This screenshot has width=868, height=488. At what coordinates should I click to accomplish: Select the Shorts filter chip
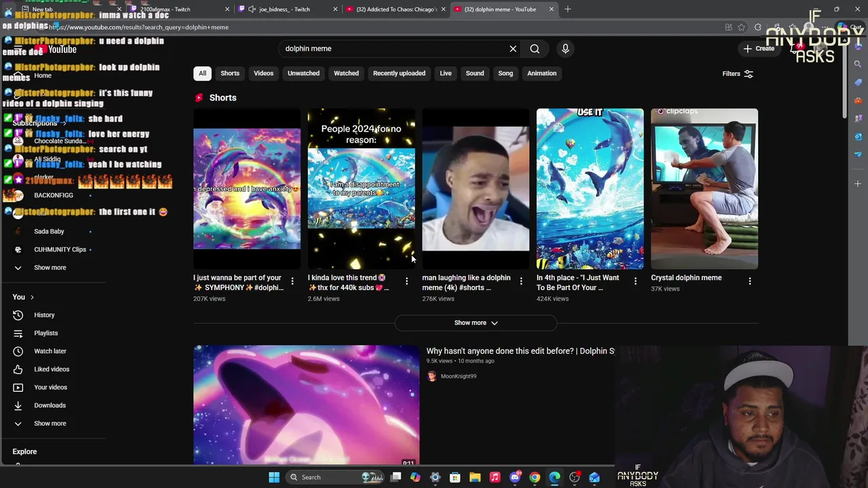pos(230,73)
